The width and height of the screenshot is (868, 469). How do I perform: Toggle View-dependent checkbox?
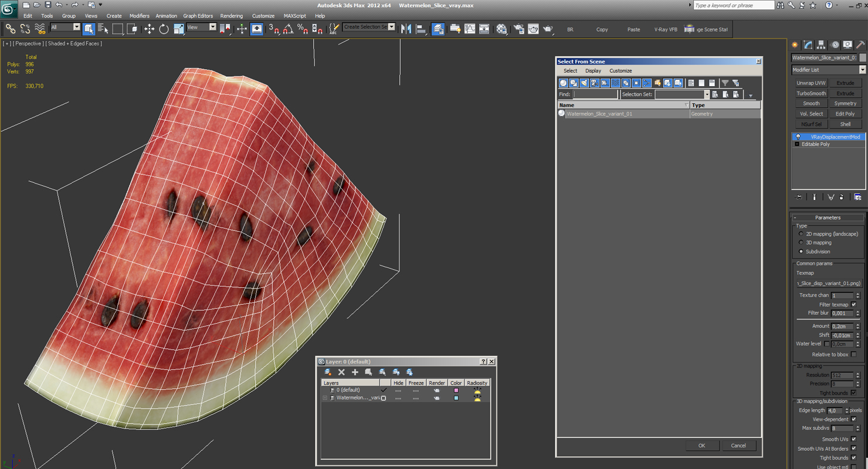pyautogui.click(x=853, y=419)
